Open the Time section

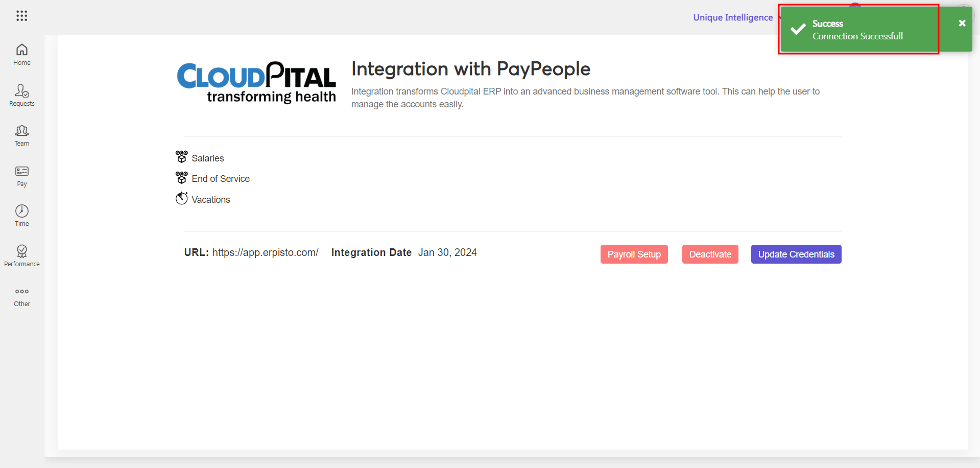[x=22, y=216]
